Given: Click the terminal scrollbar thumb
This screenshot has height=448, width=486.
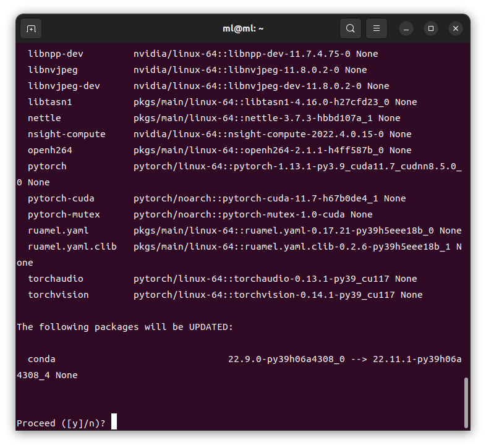Looking at the screenshot, I should (466, 402).
